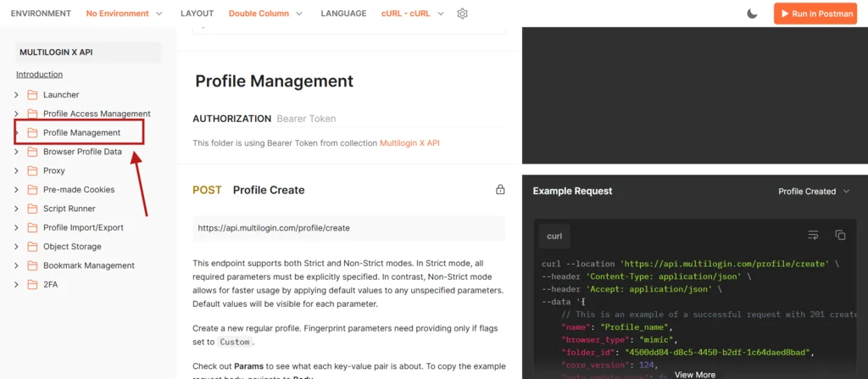
Task: Click the inline Custom code tag
Action: (x=235, y=342)
